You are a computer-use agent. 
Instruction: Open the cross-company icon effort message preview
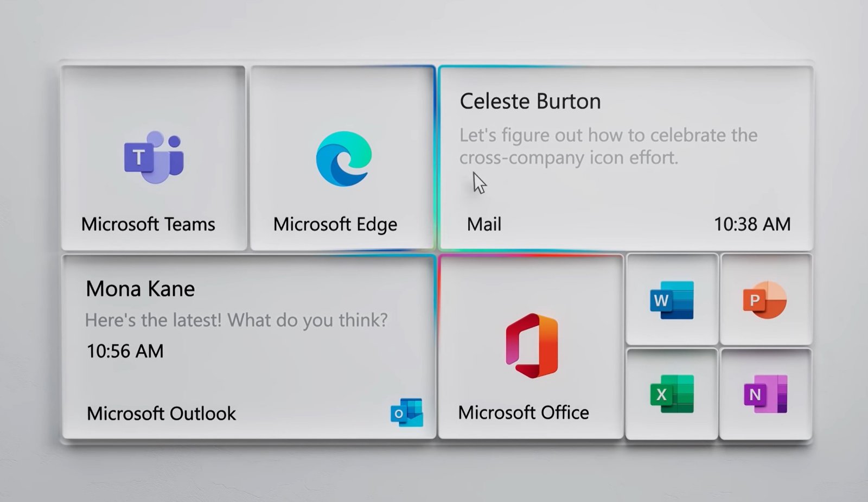pos(609,146)
